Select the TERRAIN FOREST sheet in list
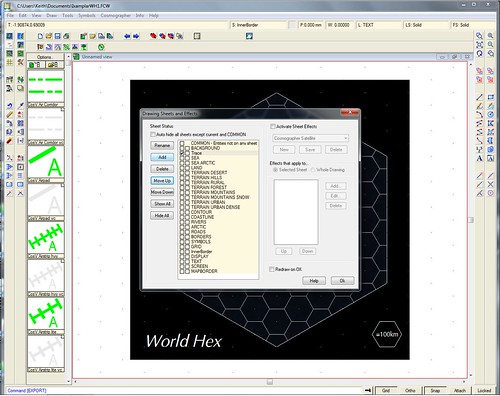Image resolution: width=500 pixels, height=396 pixels. tap(209, 187)
